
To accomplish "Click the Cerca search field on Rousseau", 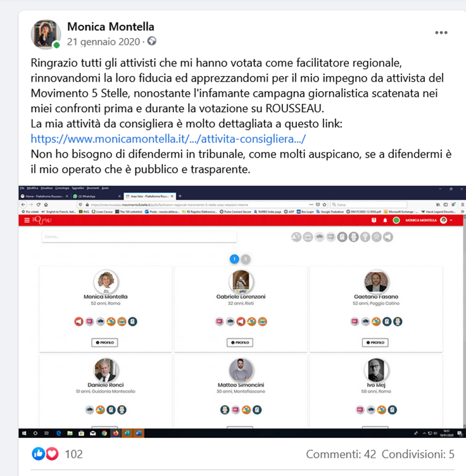I will tap(139, 237).
